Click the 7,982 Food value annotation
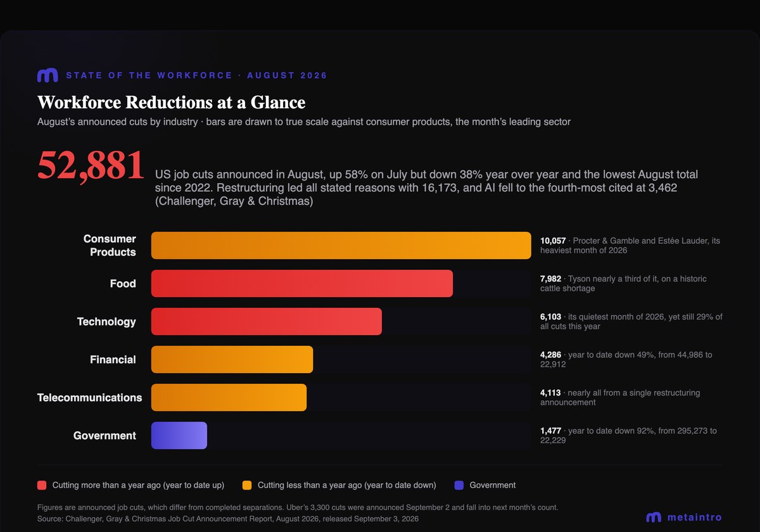 coord(551,279)
